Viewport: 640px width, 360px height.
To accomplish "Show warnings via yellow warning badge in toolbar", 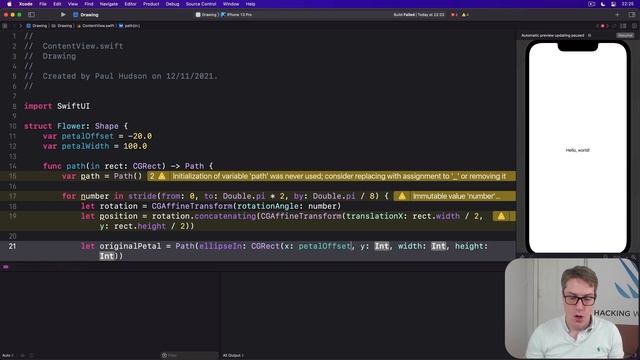I will (465, 15).
